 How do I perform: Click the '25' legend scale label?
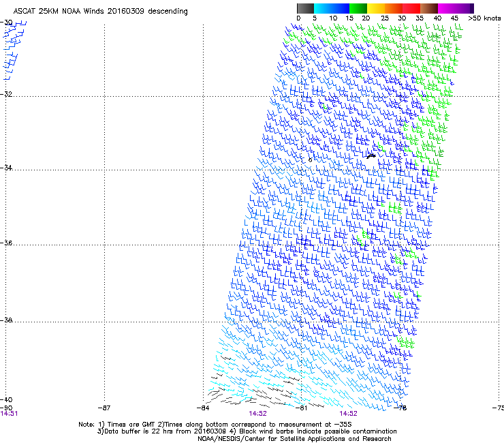(x=385, y=18)
